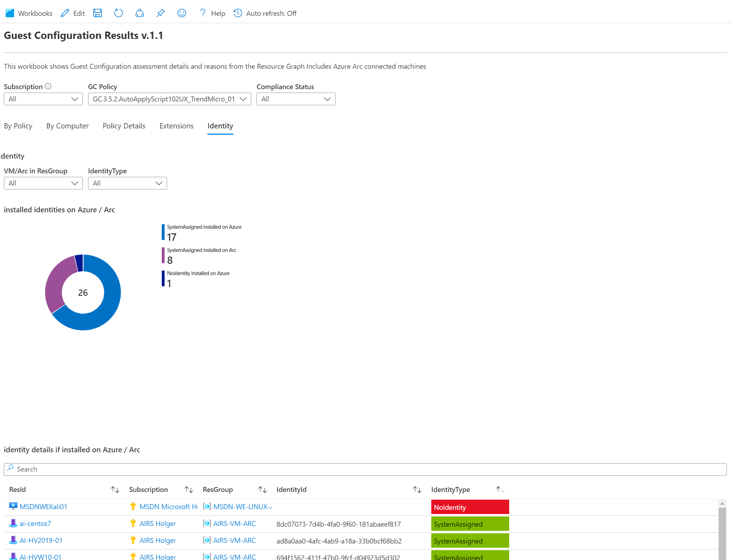Click the dark blue NoIdentity legend swatch

pyautogui.click(x=163, y=279)
